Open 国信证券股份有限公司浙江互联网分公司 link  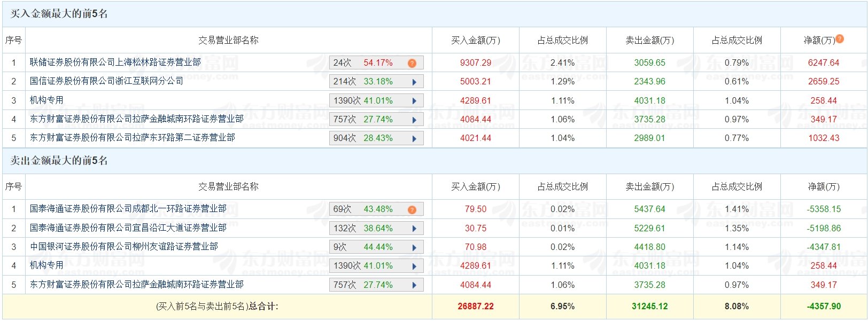pyautogui.click(x=106, y=81)
